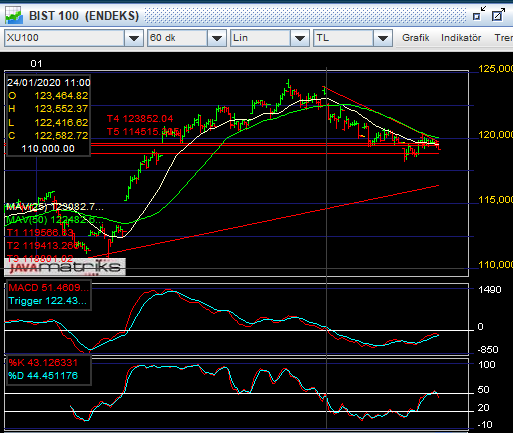Image resolution: width=513 pixels, height=433 pixels.
Task: Open the partially visible Trend menu
Action: (503, 38)
